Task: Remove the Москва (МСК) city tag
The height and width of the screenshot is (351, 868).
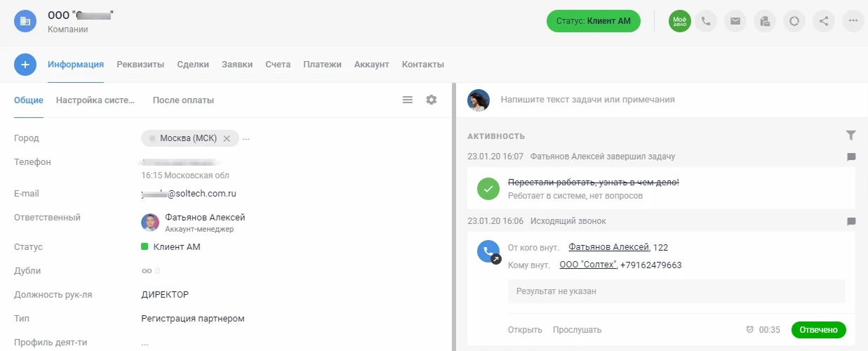Action: (x=227, y=138)
